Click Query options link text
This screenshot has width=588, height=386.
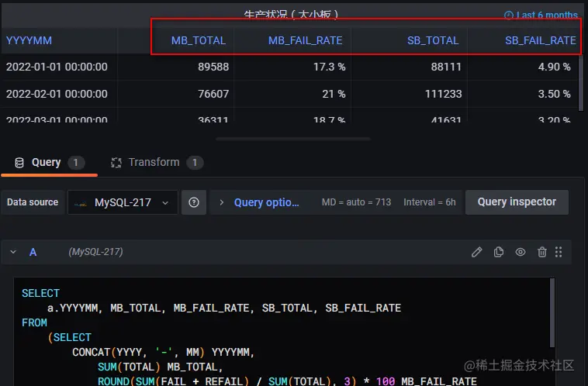266,202
